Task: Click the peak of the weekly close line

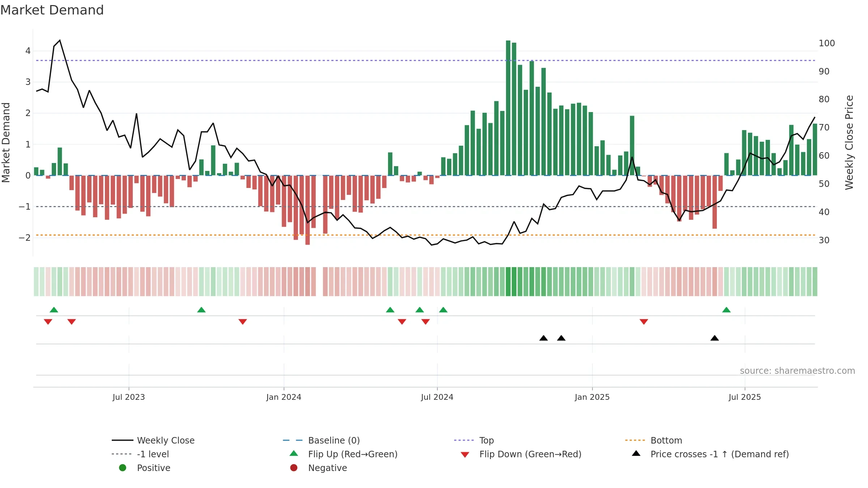Action: tap(60, 40)
